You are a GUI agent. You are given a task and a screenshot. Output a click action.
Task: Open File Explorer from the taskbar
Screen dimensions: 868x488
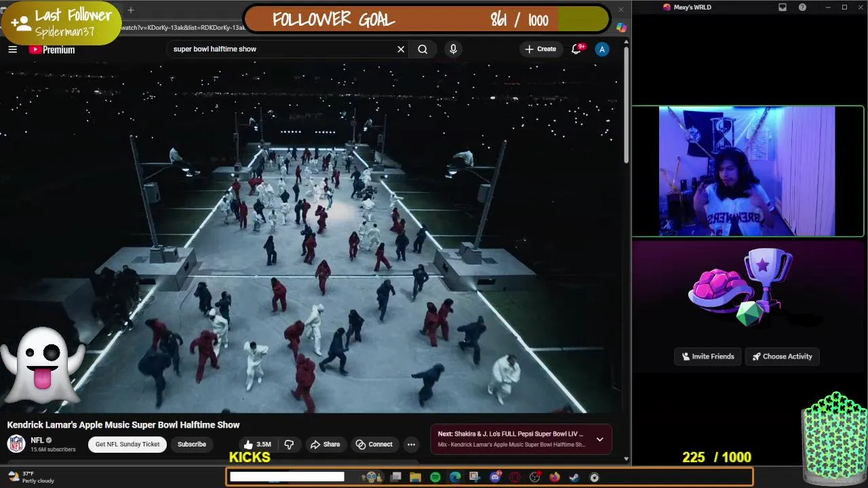click(x=415, y=477)
